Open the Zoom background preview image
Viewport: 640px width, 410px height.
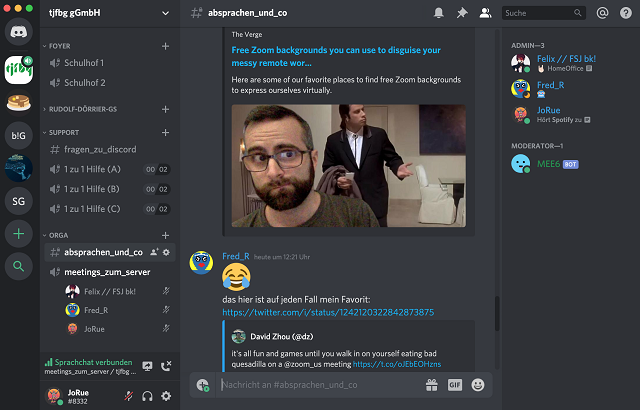pyautogui.click(x=349, y=166)
